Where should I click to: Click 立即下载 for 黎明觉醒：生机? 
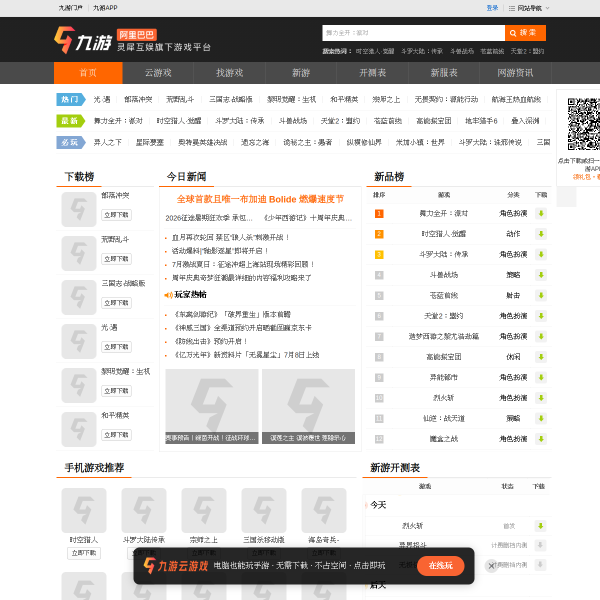point(117,391)
